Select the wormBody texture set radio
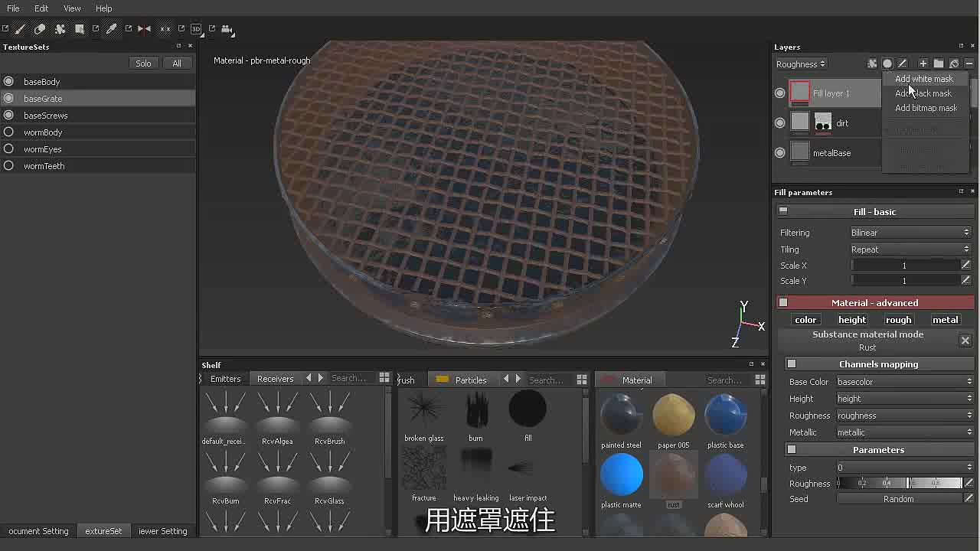 [x=8, y=132]
